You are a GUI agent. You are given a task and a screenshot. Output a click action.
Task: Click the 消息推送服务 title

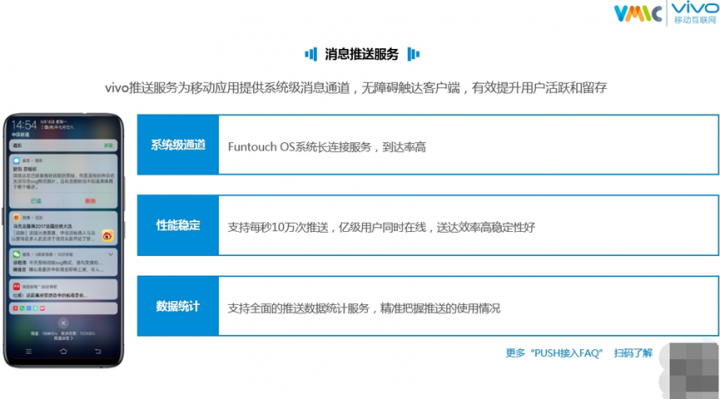click(x=362, y=54)
